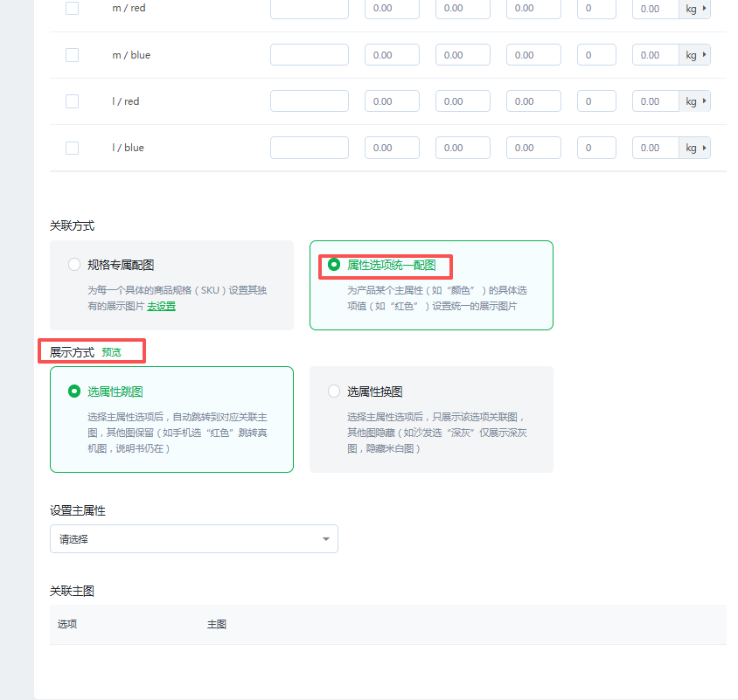The height and width of the screenshot is (700, 738).
Task: Click the 主图 column header
Action: 217,625
